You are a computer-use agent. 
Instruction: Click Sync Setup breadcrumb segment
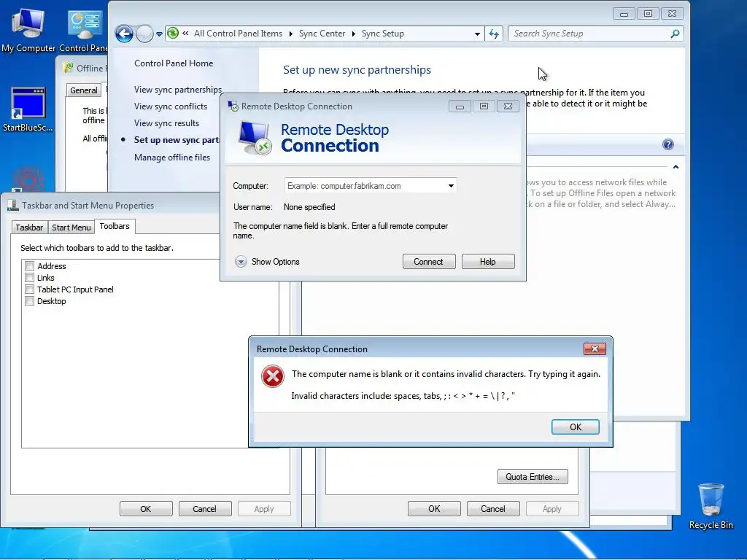(382, 34)
